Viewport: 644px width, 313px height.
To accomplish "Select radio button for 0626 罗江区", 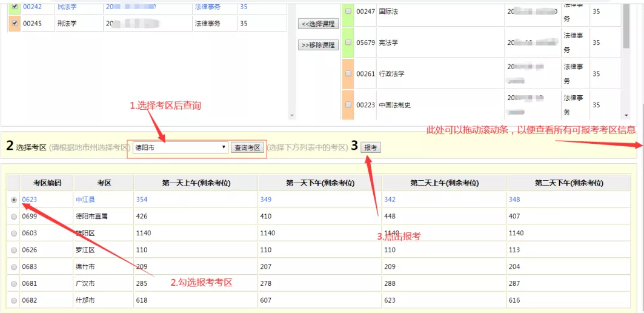I will tap(15, 250).
